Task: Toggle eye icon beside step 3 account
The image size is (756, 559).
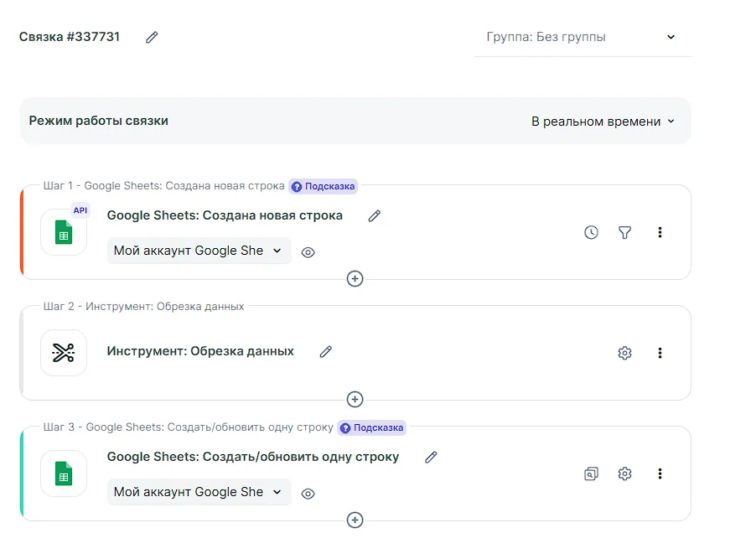Action: 308,494
